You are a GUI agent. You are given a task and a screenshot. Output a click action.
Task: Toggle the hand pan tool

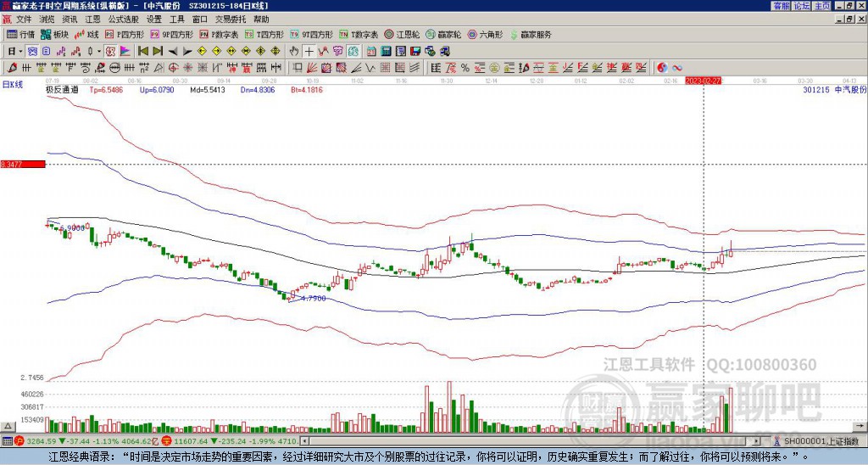[x=294, y=51]
